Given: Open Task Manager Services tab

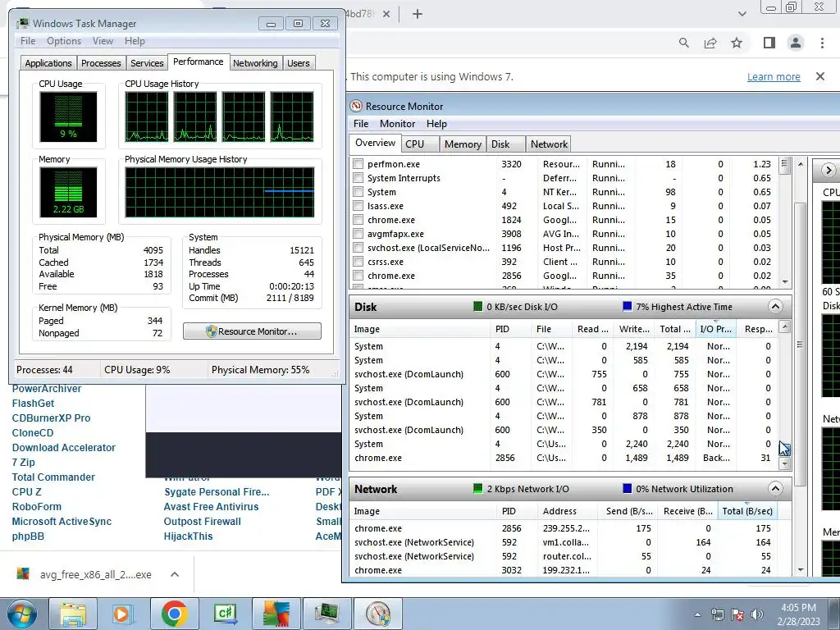Looking at the screenshot, I should pyautogui.click(x=147, y=63).
